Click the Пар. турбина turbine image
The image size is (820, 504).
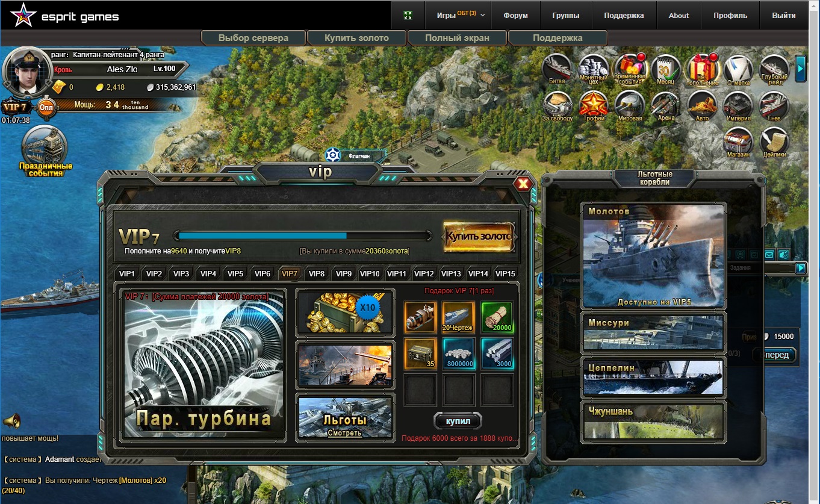[204, 363]
